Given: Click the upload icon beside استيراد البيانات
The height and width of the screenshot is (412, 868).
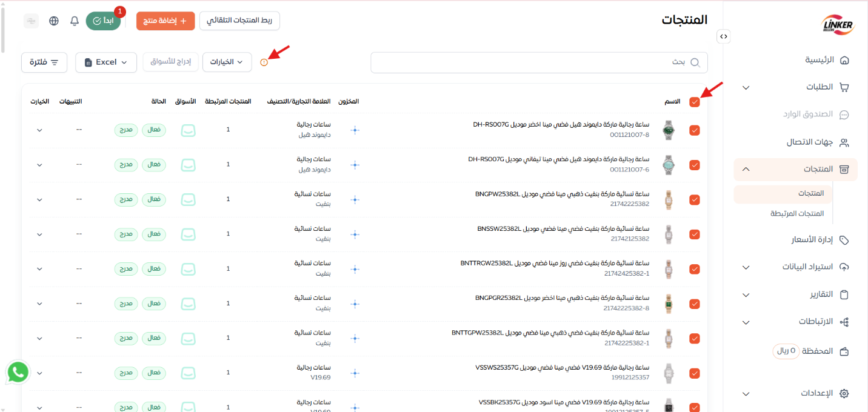Looking at the screenshot, I should [x=844, y=267].
